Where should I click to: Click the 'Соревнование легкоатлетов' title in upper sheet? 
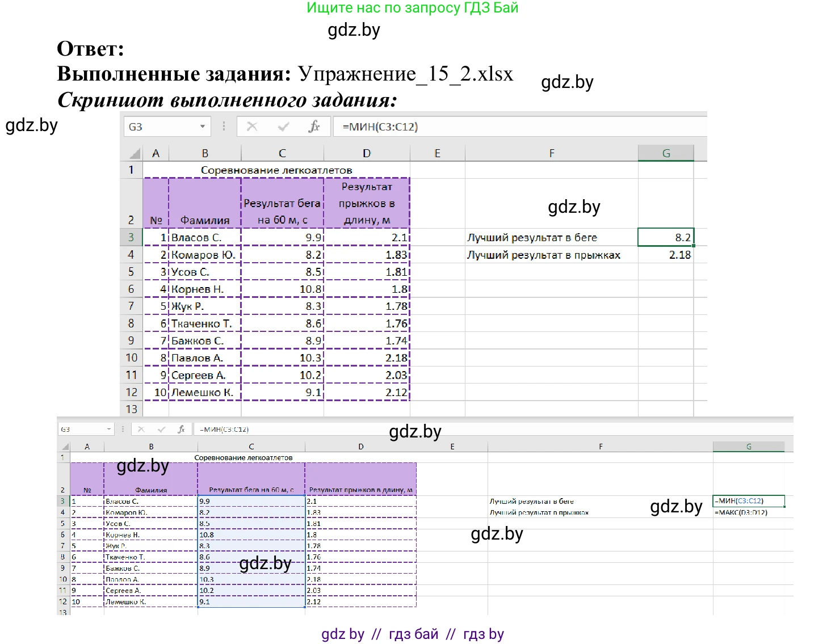coord(276,170)
